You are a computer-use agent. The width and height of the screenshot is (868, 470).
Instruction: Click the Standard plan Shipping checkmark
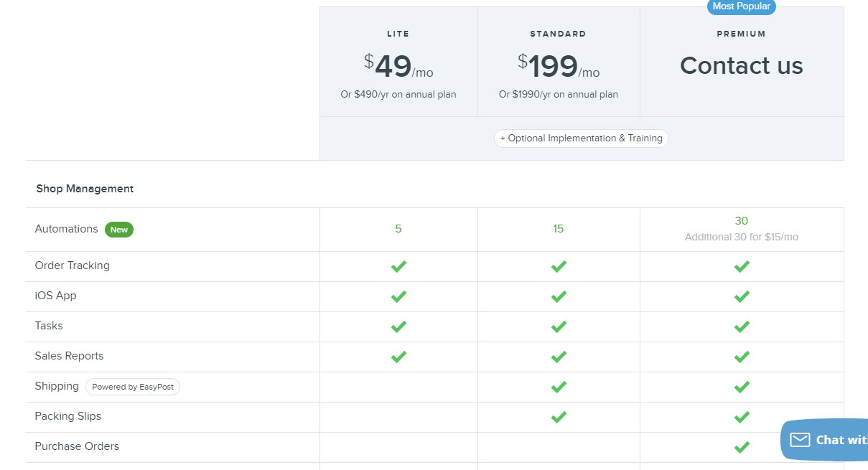[559, 387]
